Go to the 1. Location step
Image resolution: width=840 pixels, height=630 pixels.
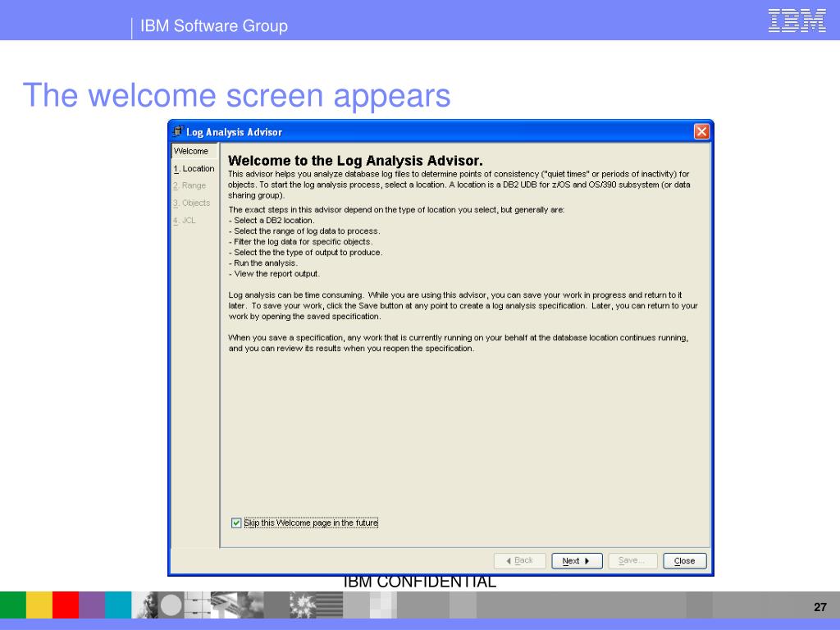194,168
